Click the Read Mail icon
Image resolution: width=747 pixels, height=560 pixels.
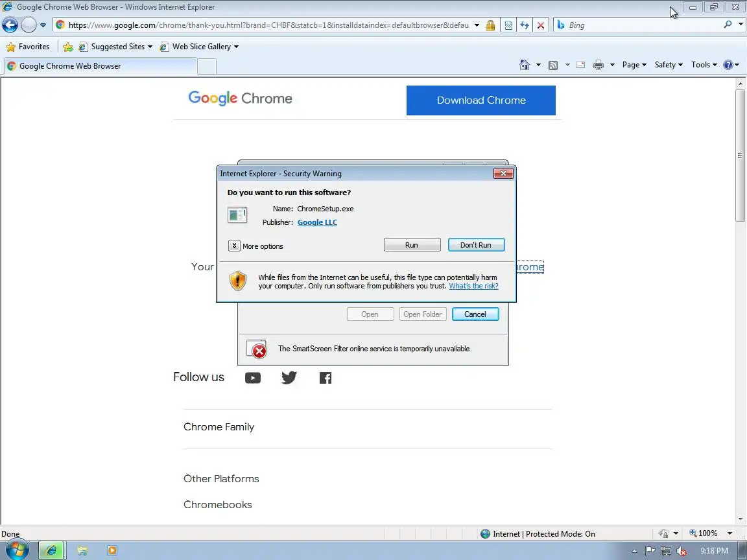[580, 65]
